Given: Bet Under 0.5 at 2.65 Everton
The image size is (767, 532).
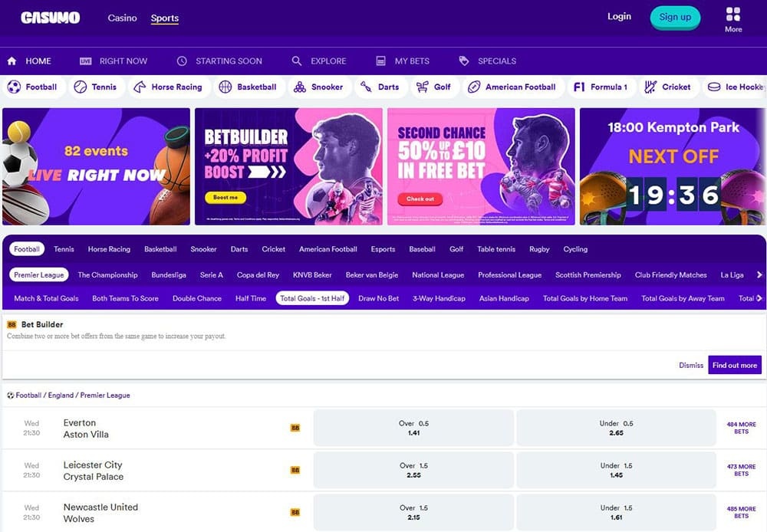Looking at the screenshot, I should coord(617,428).
